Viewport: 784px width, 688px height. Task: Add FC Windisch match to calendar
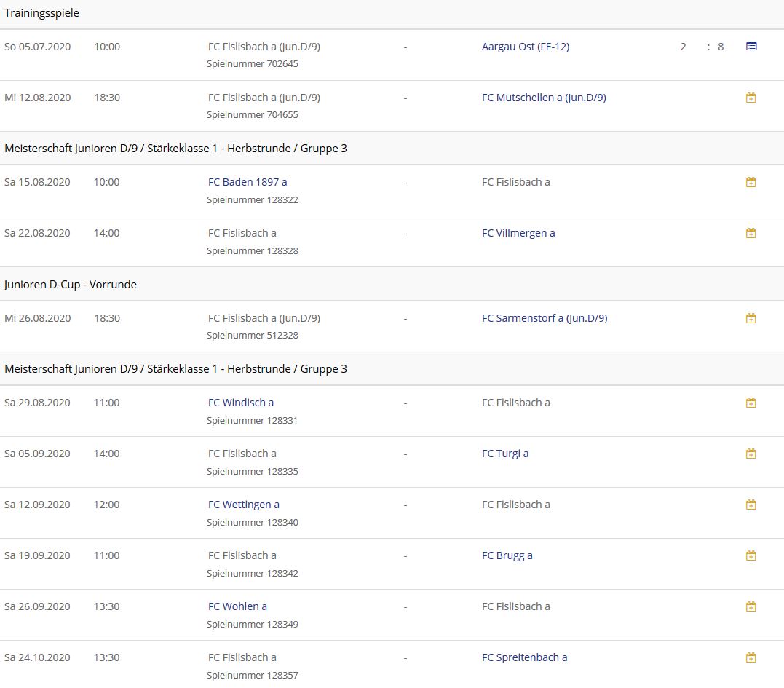pyautogui.click(x=751, y=403)
